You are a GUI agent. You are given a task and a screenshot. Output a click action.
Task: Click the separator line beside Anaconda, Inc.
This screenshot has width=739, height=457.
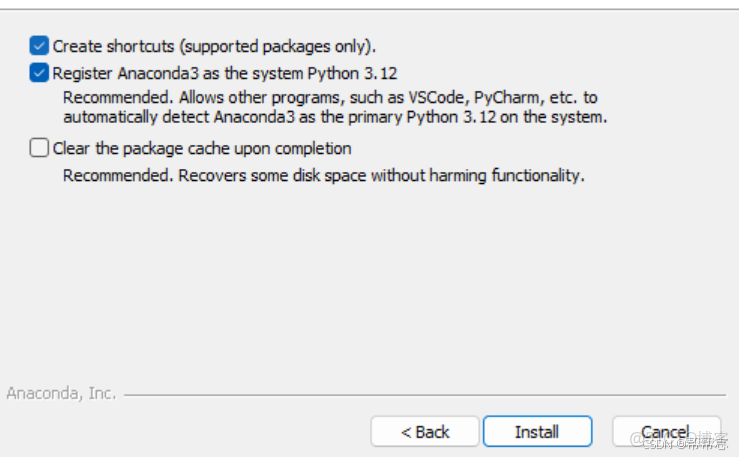coord(420,394)
